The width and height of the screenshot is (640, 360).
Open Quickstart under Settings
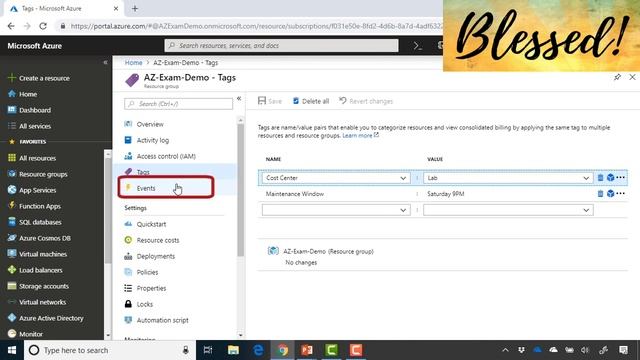click(151, 224)
